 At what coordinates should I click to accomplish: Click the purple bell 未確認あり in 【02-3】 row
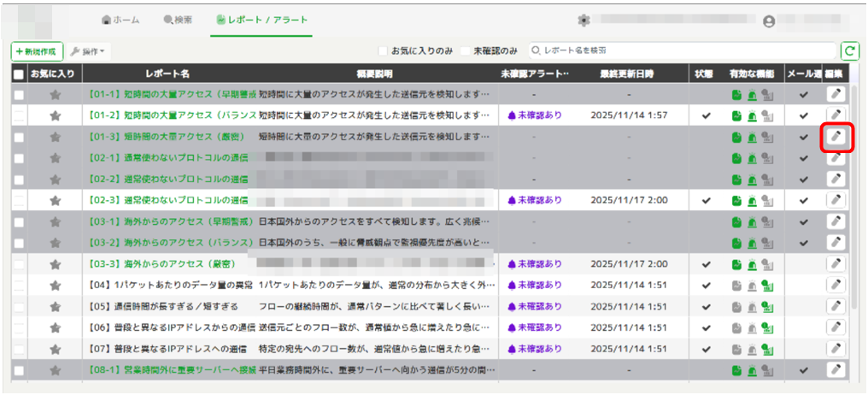click(x=535, y=201)
